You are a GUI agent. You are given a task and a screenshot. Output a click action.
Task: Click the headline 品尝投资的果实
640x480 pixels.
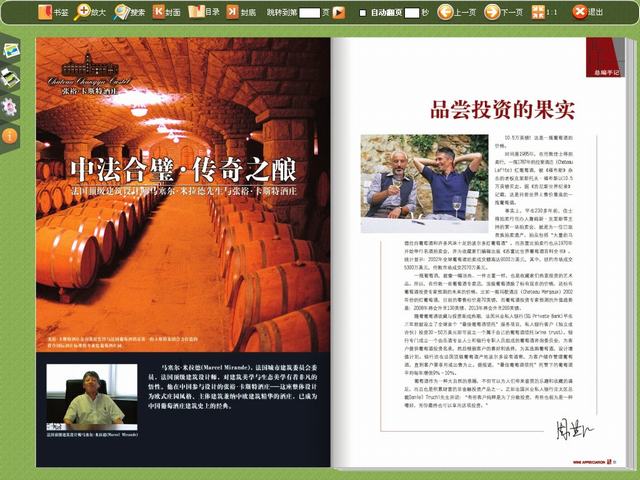pyautogui.click(x=502, y=109)
